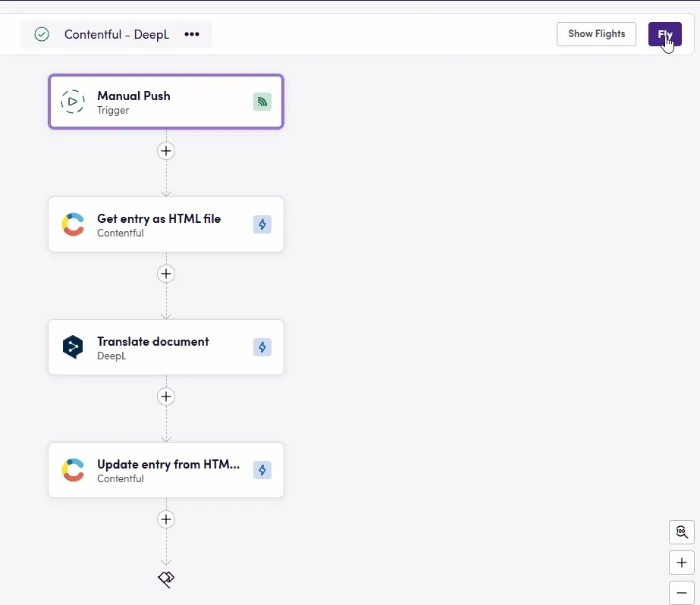The height and width of the screenshot is (605, 700).
Task: Click the lightning badge on Update entry step
Action: click(x=262, y=470)
